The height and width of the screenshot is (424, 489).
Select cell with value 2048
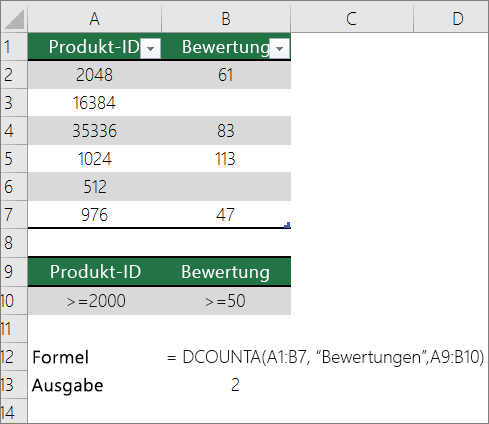coord(95,75)
